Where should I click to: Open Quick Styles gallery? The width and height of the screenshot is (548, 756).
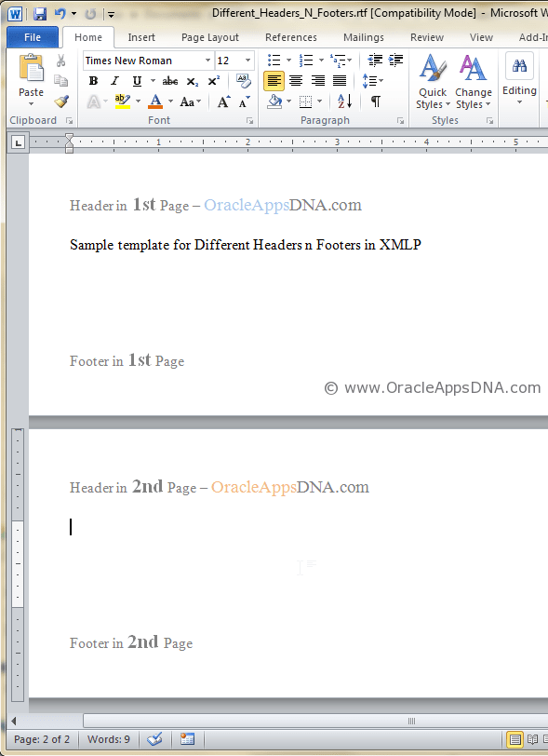point(433,82)
